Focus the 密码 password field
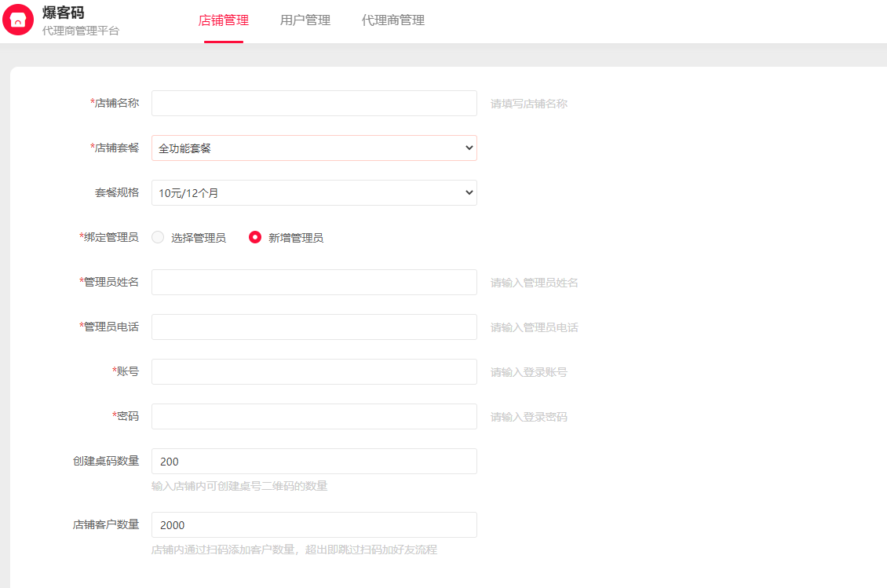The width and height of the screenshot is (887, 588). click(x=314, y=416)
